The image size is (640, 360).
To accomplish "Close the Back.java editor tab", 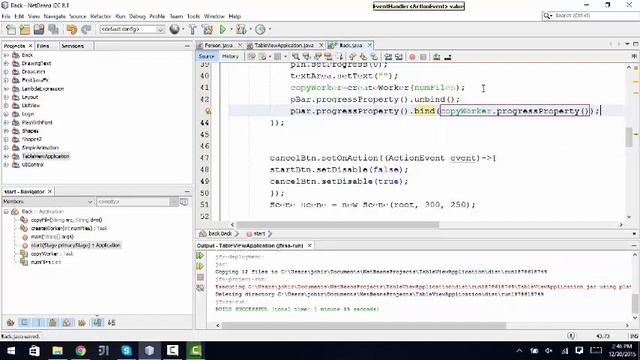I will pyautogui.click(x=370, y=45).
